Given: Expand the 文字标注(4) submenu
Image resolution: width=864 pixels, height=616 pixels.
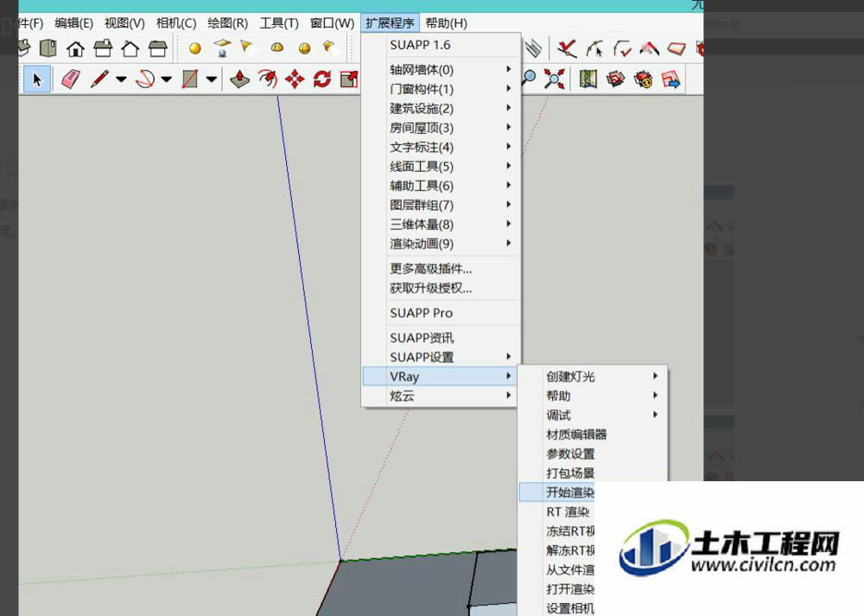Looking at the screenshot, I should pyautogui.click(x=441, y=147).
